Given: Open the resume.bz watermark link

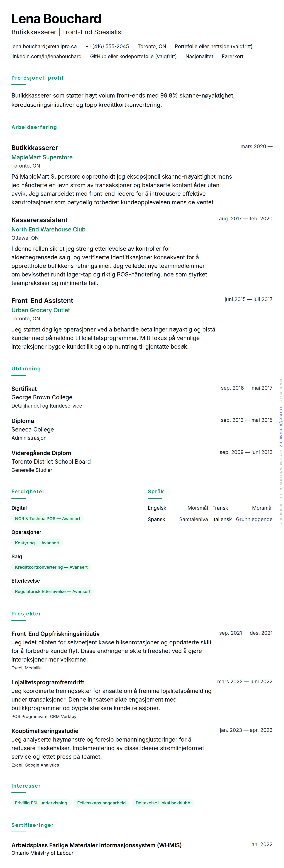Looking at the screenshot, I should pos(281,426).
